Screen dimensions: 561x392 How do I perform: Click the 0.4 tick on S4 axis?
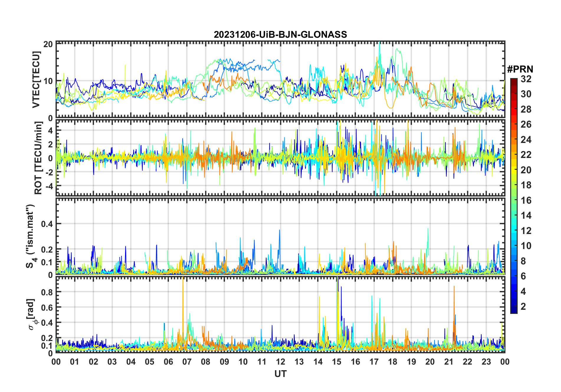(x=47, y=224)
